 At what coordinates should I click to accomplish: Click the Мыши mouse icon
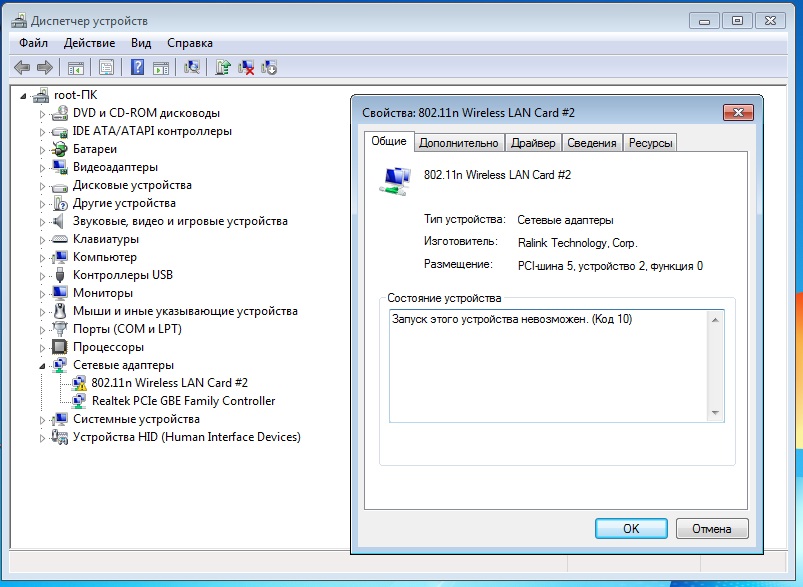point(60,311)
